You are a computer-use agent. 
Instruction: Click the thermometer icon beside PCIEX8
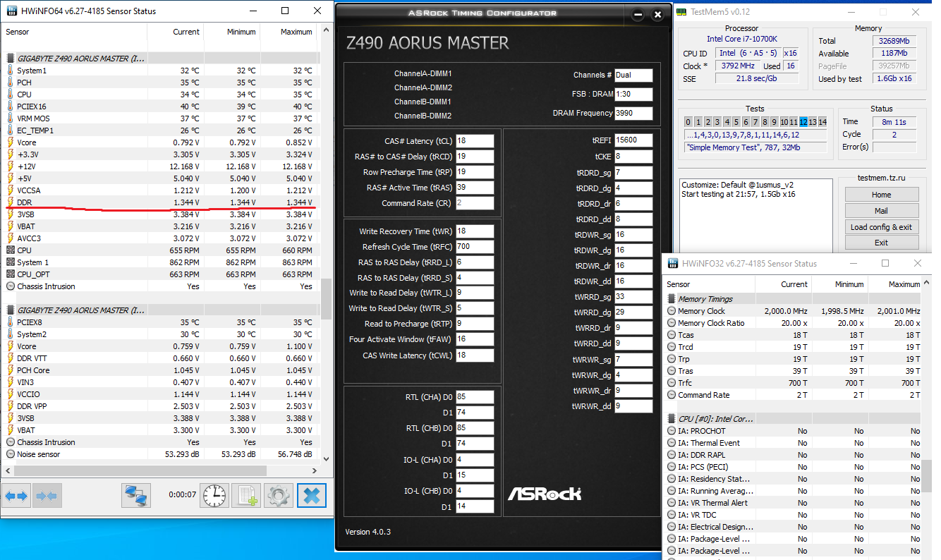pyautogui.click(x=11, y=322)
